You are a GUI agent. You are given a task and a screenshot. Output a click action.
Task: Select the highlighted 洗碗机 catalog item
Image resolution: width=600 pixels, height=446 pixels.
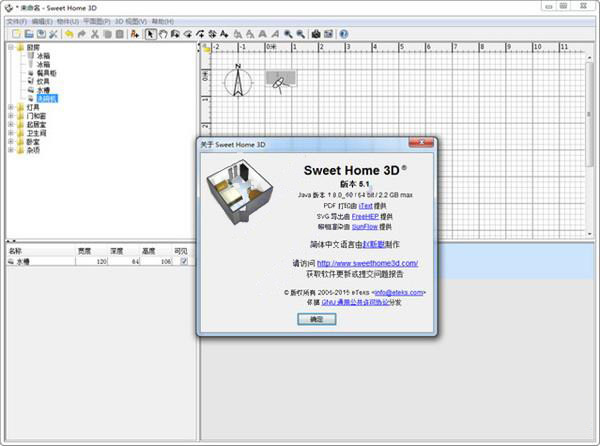47,99
